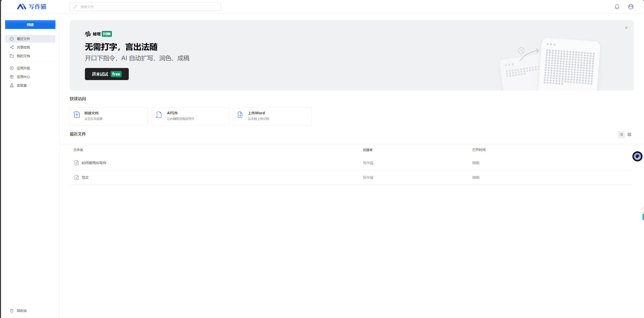Click the 搜索文件 search field
The image size is (644, 318).
click(145, 7)
